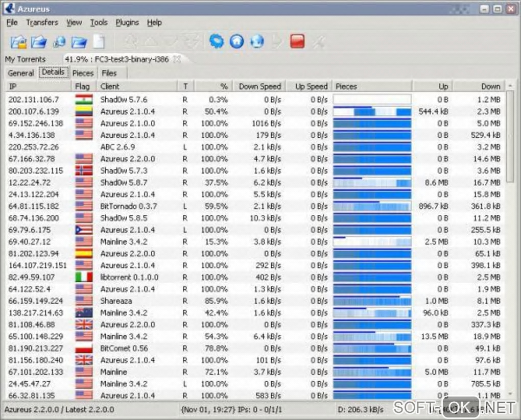521x420 pixels.
Task: Open the View menu
Action: pos(74,22)
